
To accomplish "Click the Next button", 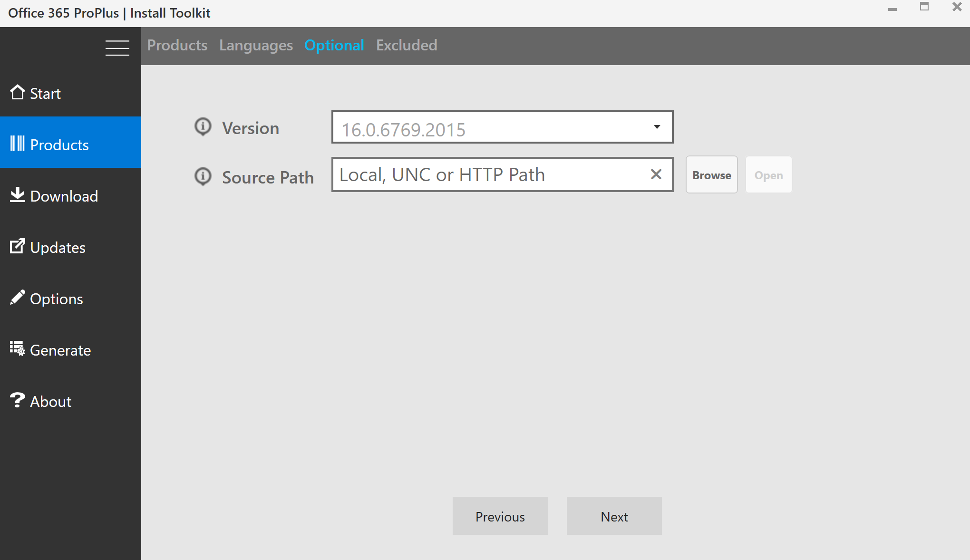I will pos(614,516).
